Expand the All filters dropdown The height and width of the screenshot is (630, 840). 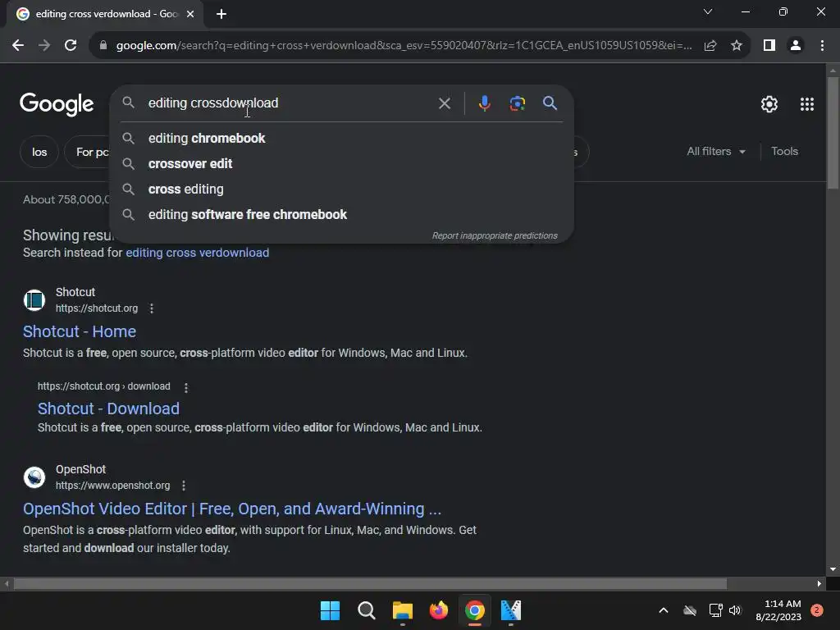(715, 151)
